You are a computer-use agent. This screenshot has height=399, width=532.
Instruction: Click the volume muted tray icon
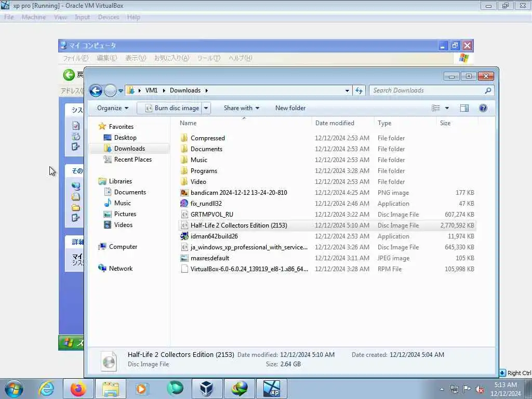tap(480, 389)
